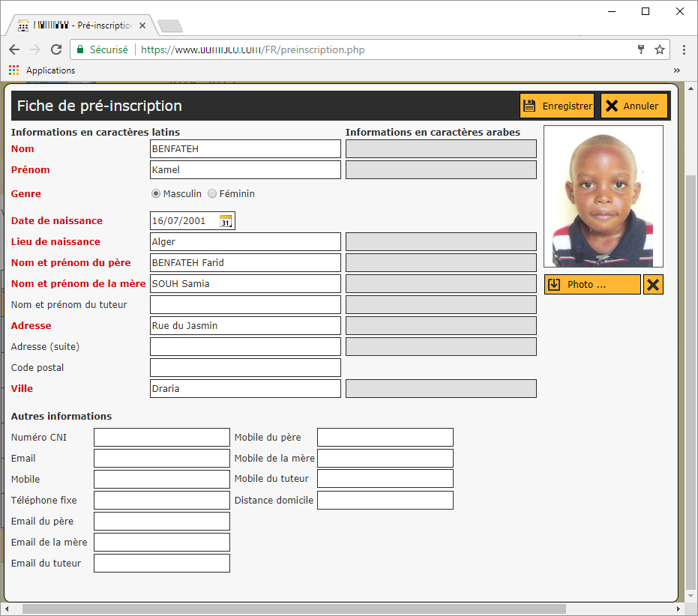Open the date picker calendar icon
Image resolution: width=698 pixels, height=616 pixels.
[x=226, y=221]
